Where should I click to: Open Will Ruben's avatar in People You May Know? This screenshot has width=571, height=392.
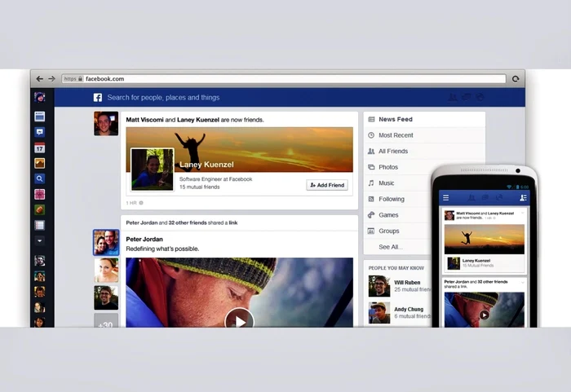(x=379, y=286)
